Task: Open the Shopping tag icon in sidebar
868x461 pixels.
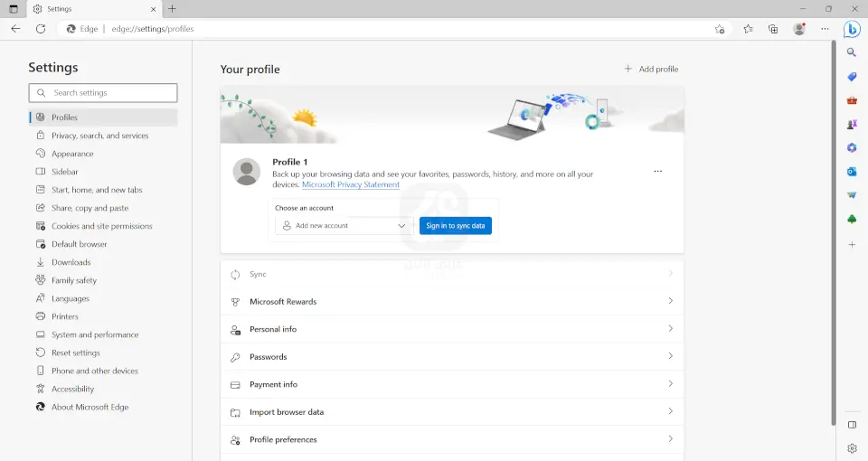Action: tap(852, 77)
